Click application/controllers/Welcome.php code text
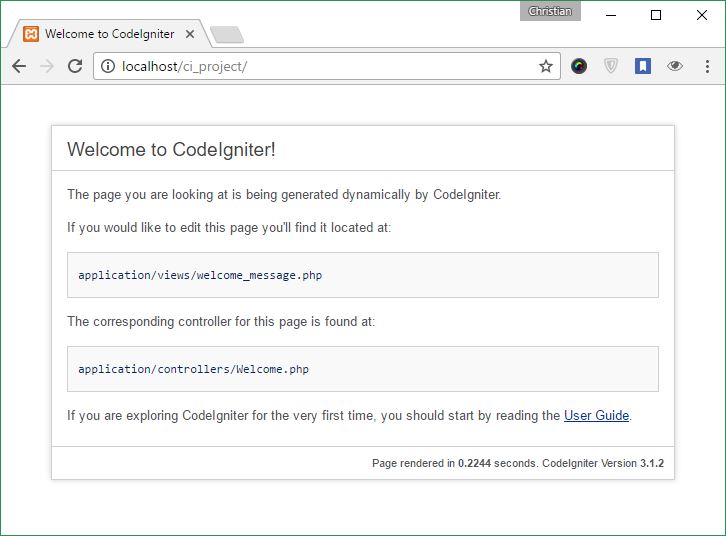726x536 pixels. pyautogui.click(x=194, y=369)
